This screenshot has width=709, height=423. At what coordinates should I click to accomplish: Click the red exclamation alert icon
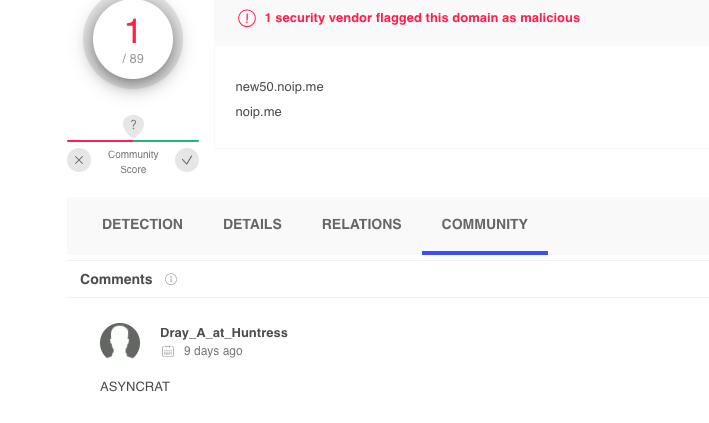tap(247, 18)
